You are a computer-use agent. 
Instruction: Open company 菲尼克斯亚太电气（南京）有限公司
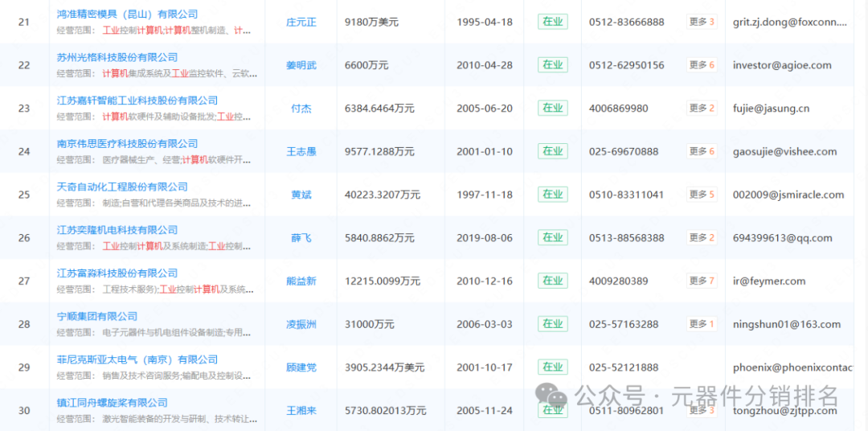point(137,360)
